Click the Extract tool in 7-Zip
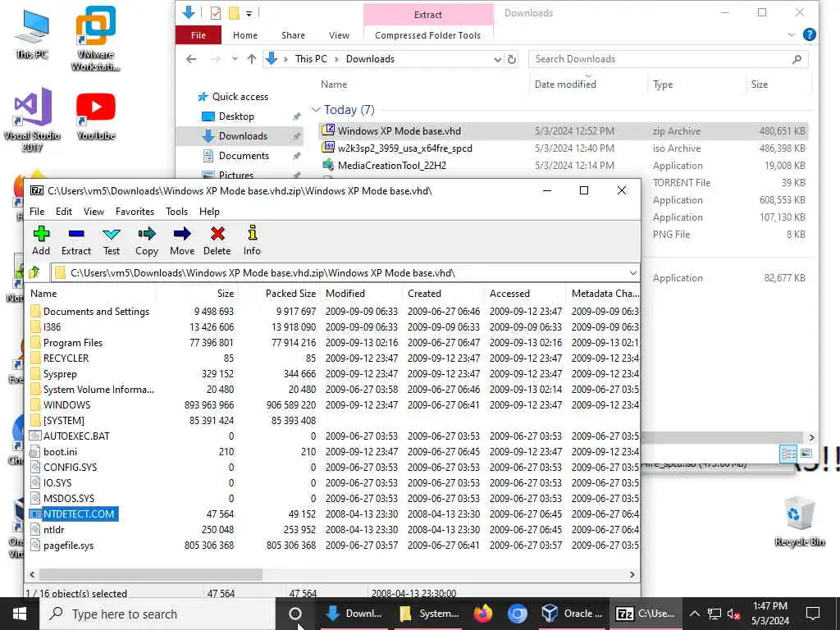Image resolution: width=840 pixels, height=630 pixels. (x=76, y=240)
